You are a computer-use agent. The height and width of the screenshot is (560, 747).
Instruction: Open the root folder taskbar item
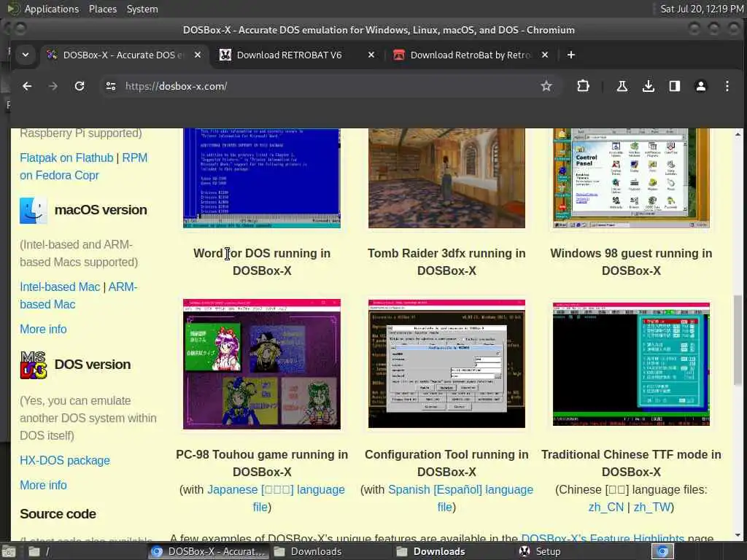tap(39, 551)
